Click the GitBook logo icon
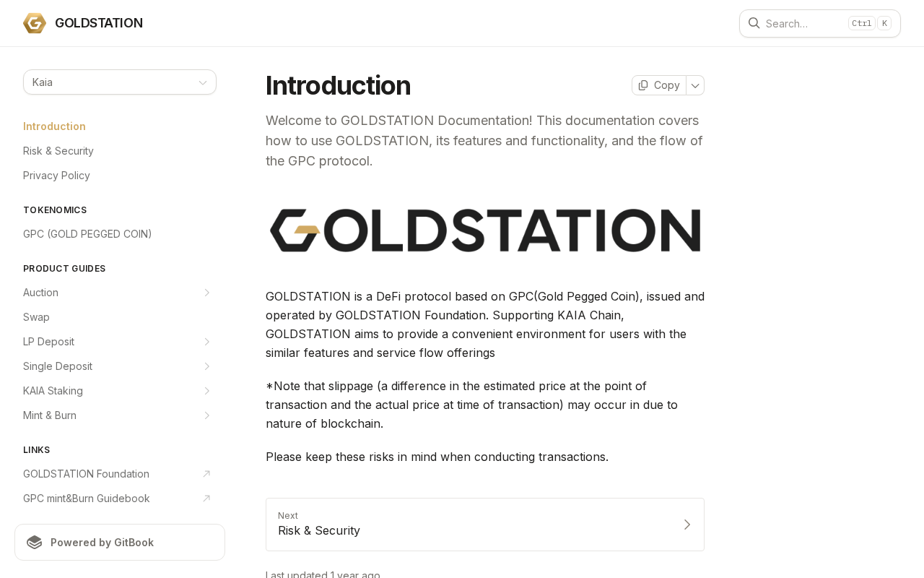Image resolution: width=924 pixels, height=578 pixels. coord(35,543)
